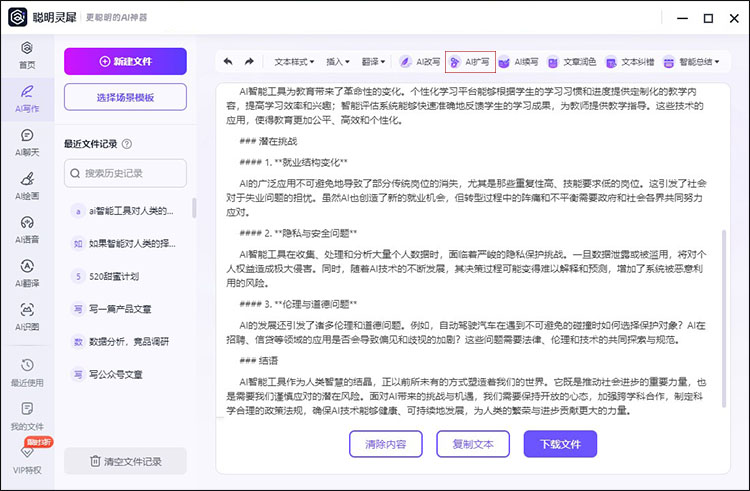Click the AI扩写 expand-writing tool
The width and height of the screenshot is (750, 491).
(x=470, y=62)
